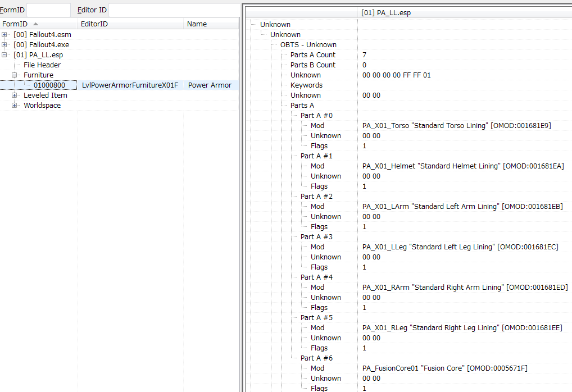The width and height of the screenshot is (572, 392).
Task: Click the PA_X01_Helmet Standard Helmet Lining value
Action: (x=463, y=166)
